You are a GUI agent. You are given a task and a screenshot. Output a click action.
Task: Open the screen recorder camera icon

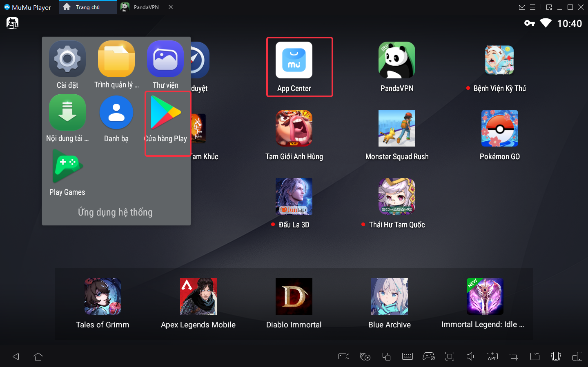coord(344,356)
